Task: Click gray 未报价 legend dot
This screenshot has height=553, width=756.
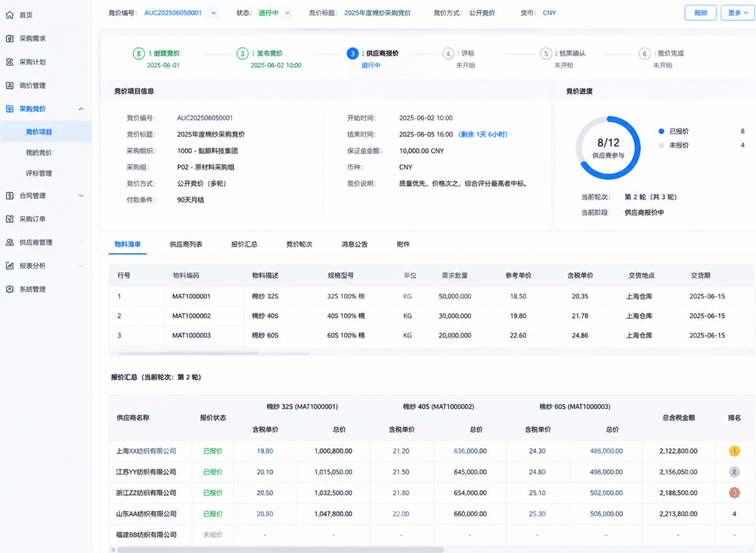Action: tap(661, 145)
